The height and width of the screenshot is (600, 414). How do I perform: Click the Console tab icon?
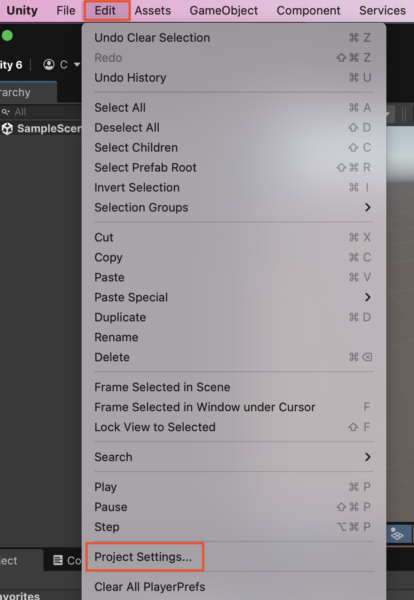click(x=58, y=561)
